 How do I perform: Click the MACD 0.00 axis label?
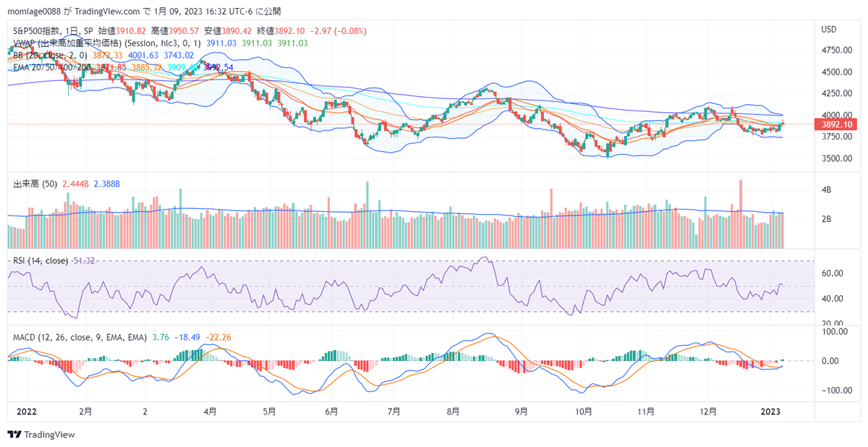[x=830, y=360]
